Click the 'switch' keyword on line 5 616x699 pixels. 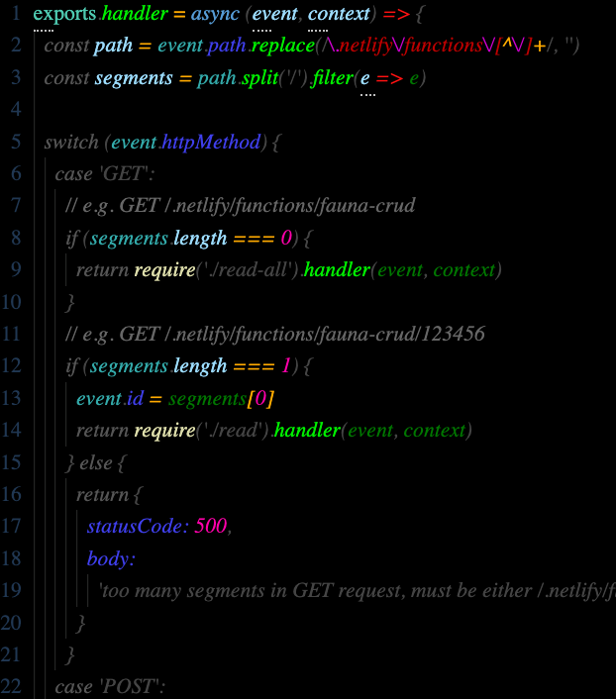pos(71,143)
